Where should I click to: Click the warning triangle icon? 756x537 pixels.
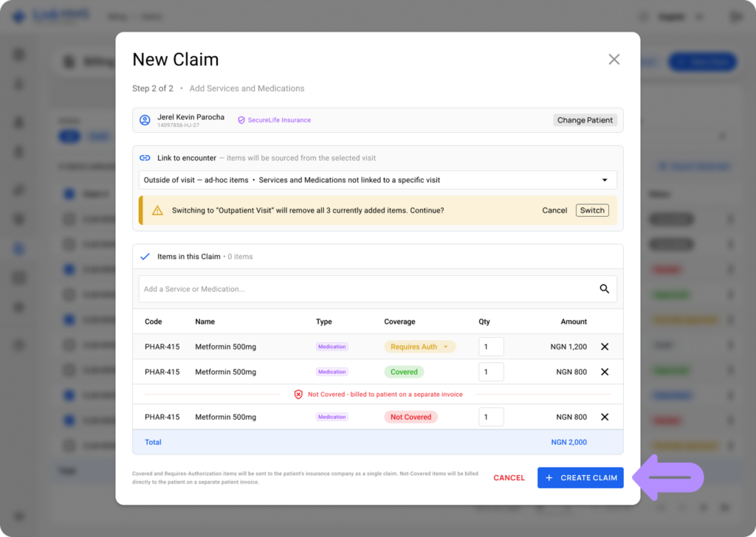tap(157, 210)
